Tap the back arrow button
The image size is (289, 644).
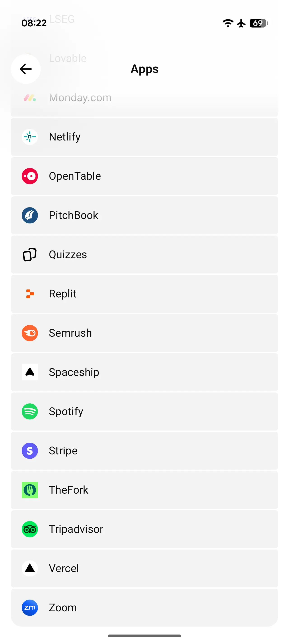pos(26,69)
